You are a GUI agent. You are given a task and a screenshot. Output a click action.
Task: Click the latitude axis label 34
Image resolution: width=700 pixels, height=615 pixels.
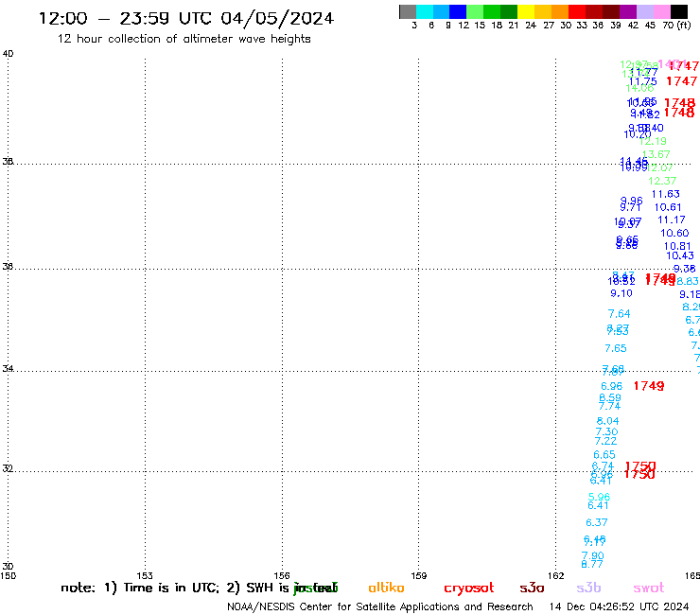tap(8, 369)
